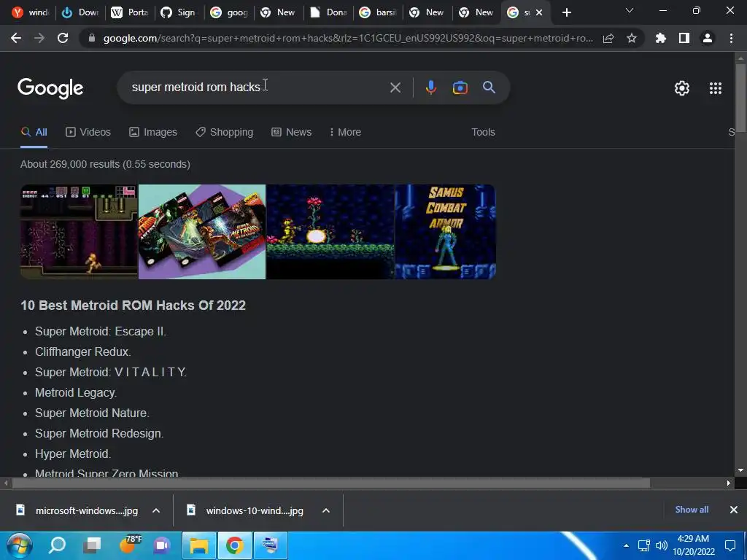Switch to the GitHub Sign tab
The width and height of the screenshot is (747, 560).
179,12
